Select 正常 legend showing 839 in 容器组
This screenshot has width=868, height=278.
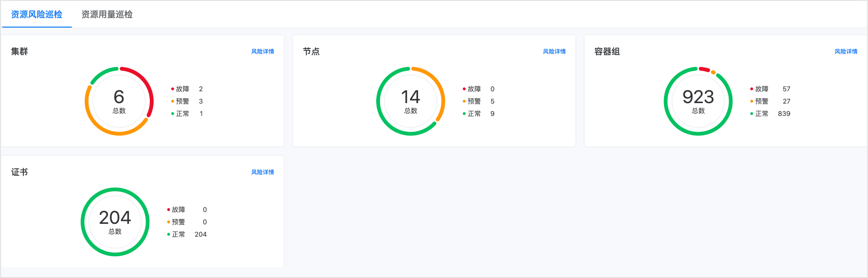[x=761, y=114]
